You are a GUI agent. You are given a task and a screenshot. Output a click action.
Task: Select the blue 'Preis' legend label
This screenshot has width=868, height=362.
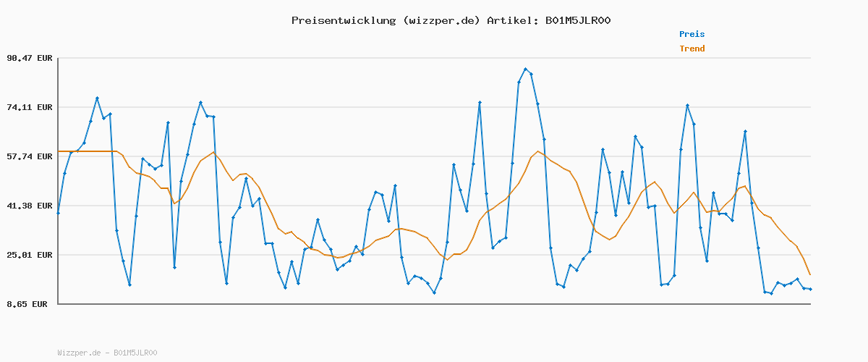[x=692, y=34]
